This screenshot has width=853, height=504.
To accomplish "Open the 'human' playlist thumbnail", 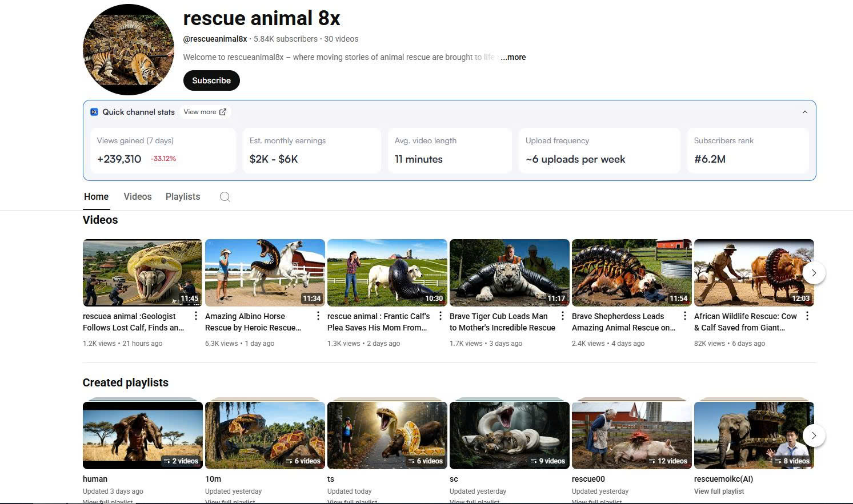I will point(142,435).
